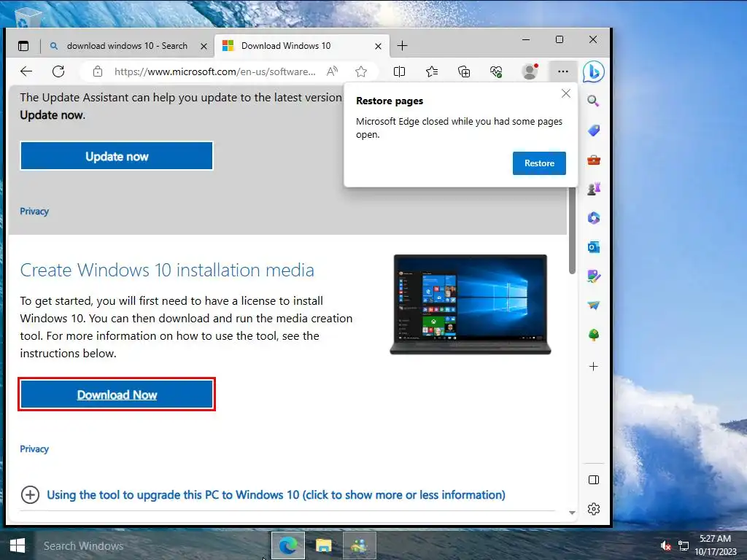Click the sidebar search magnifier icon
This screenshot has height=560, width=747.
tap(593, 101)
